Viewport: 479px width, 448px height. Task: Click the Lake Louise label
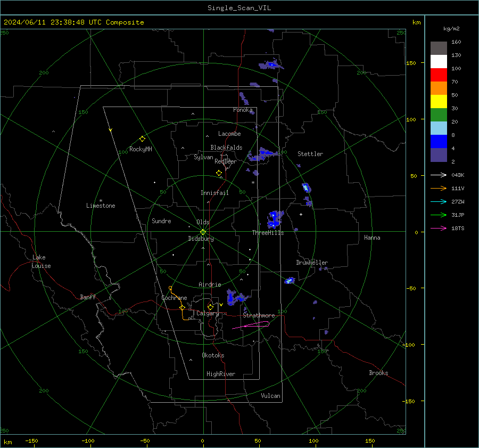41,262
